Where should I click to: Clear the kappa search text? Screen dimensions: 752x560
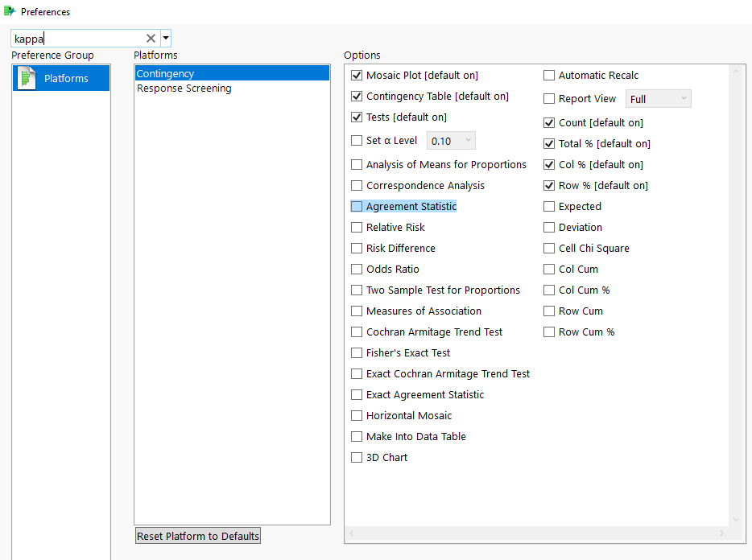pyautogui.click(x=151, y=38)
